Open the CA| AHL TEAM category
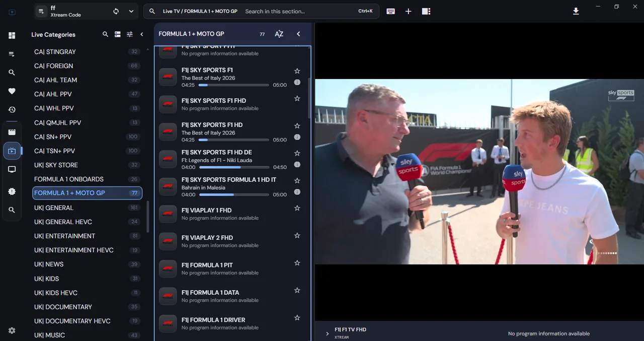 pos(87,80)
